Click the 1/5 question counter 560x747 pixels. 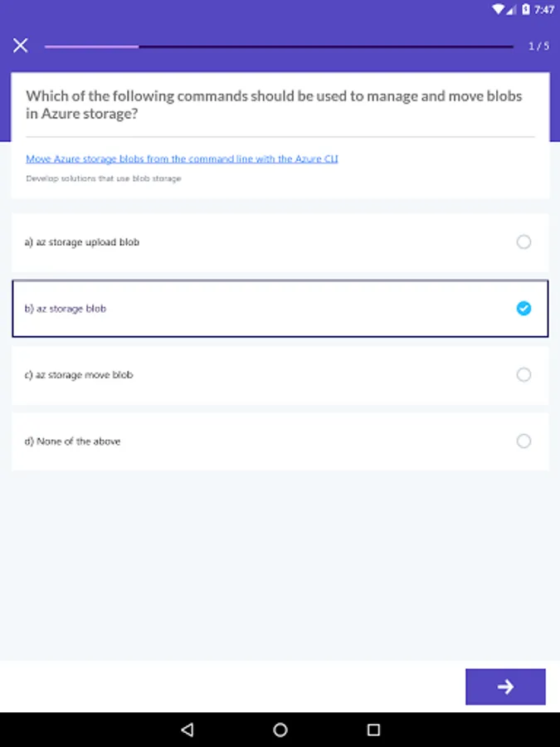click(540, 46)
